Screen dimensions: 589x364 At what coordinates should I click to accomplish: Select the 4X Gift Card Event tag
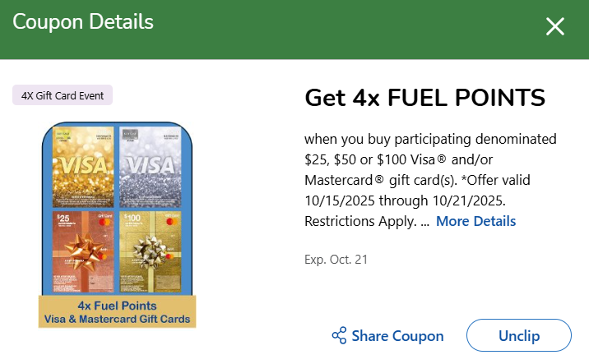(63, 95)
